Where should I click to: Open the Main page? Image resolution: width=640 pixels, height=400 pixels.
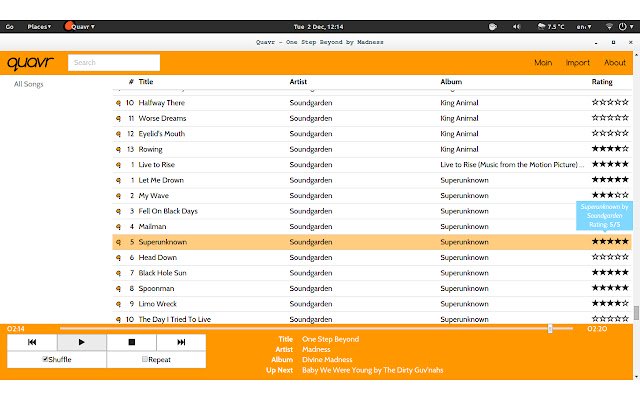[543, 62]
